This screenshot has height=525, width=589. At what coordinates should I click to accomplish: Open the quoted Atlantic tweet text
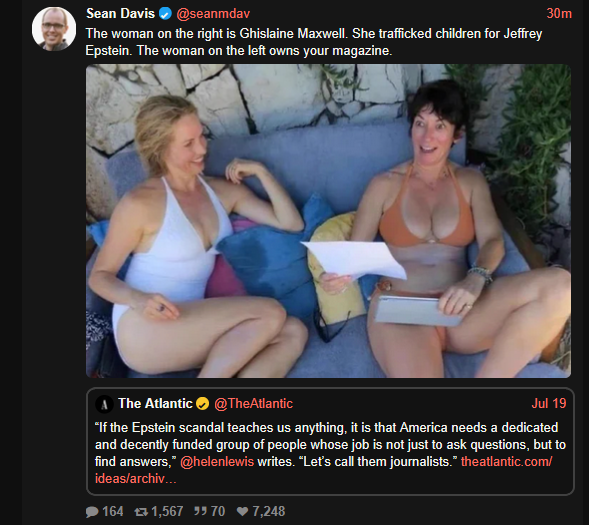coord(330,453)
